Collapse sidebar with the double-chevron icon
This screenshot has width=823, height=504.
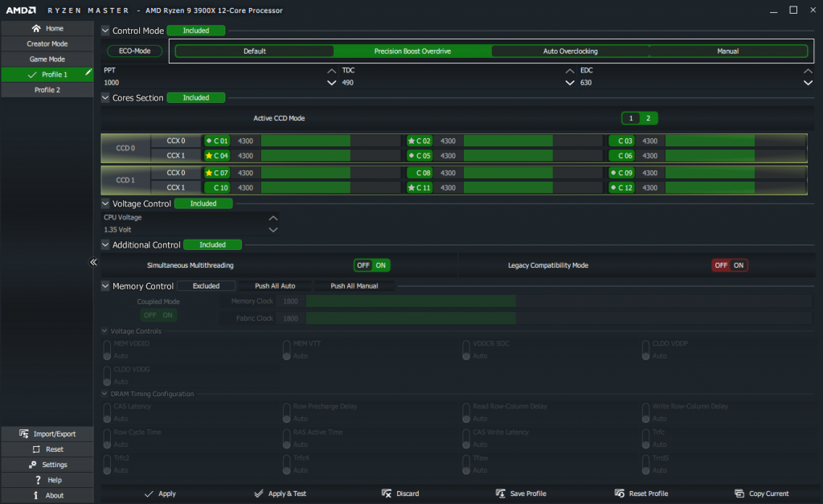click(x=93, y=262)
